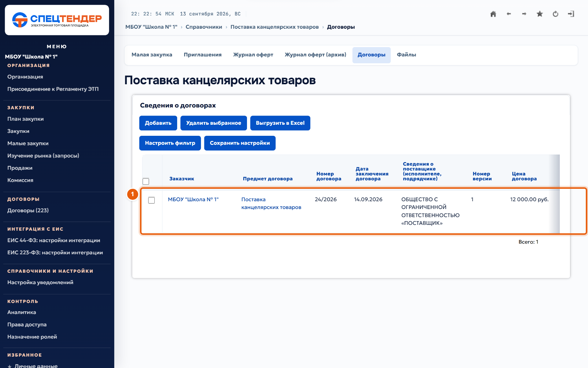Open Настроить фильтр
Image resolution: width=588 pixels, height=368 pixels.
tap(170, 143)
